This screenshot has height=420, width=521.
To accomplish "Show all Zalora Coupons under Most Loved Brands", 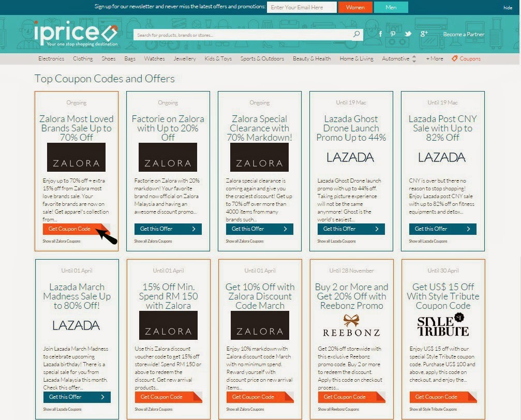I will pyautogui.click(x=62, y=241).
